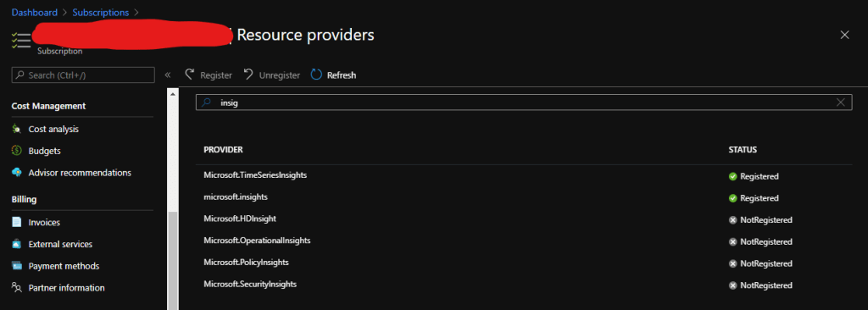Click the Budgets dollar icon

17,151
